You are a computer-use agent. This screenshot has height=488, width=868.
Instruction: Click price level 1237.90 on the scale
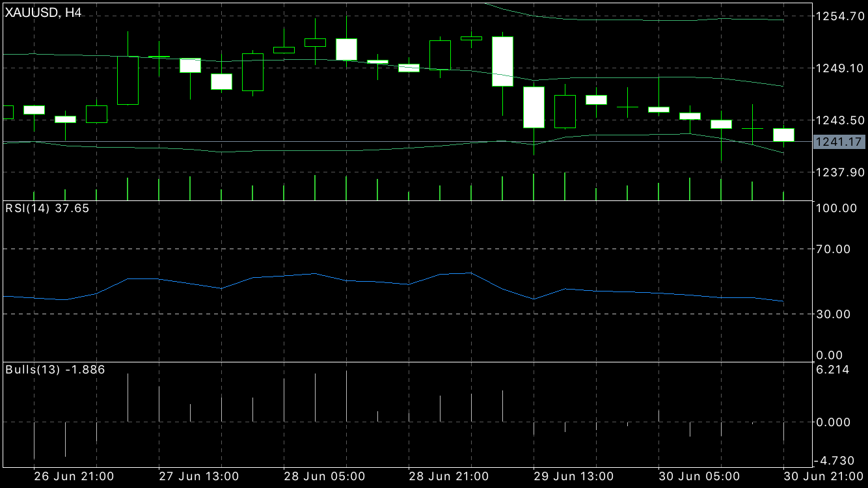(839, 172)
